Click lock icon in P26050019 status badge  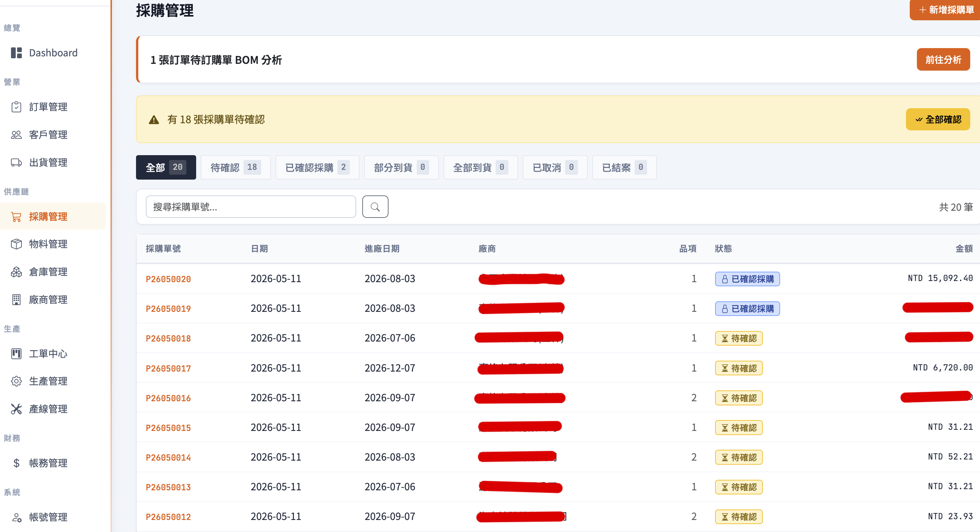[725, 309]
